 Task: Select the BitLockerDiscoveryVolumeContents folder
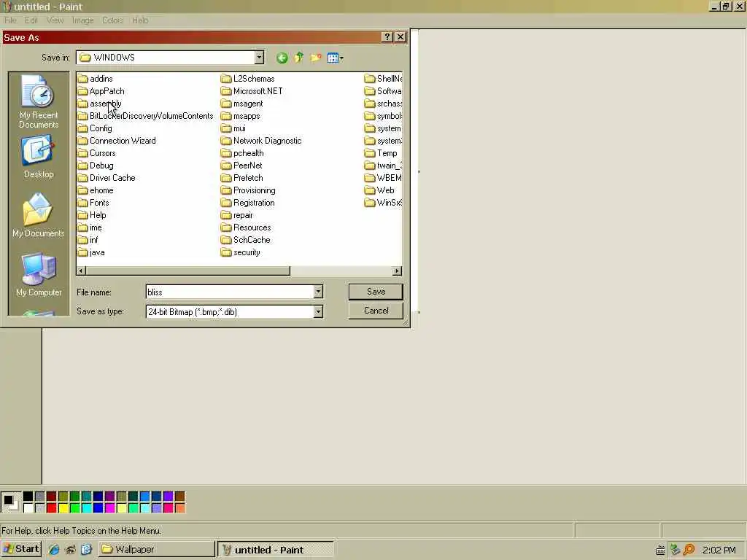click(145, 116)
